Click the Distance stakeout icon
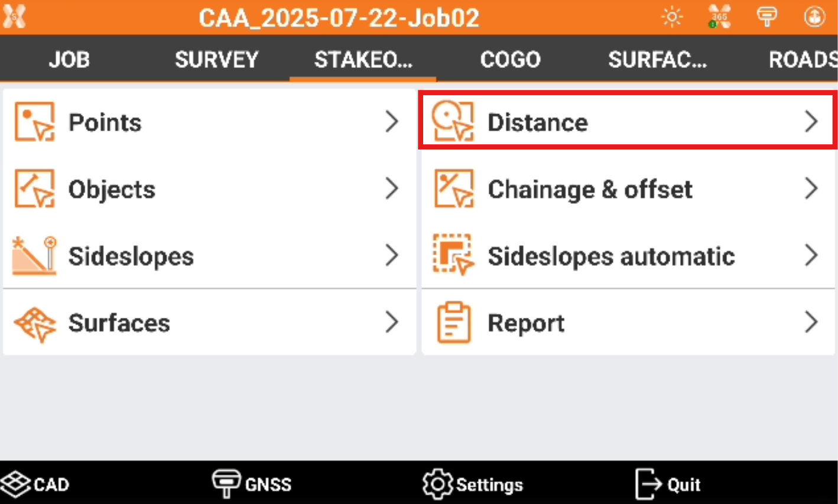 [x=453, y=122]
